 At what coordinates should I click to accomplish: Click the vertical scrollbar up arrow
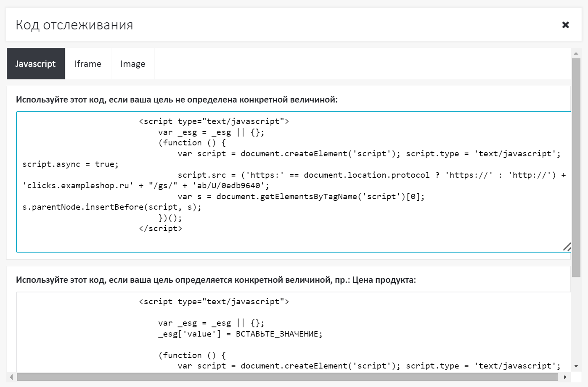[x=576, y=53]
